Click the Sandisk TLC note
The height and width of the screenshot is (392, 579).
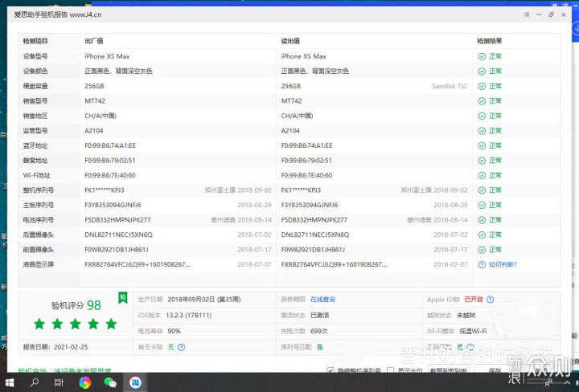click(x=450, y=86)
